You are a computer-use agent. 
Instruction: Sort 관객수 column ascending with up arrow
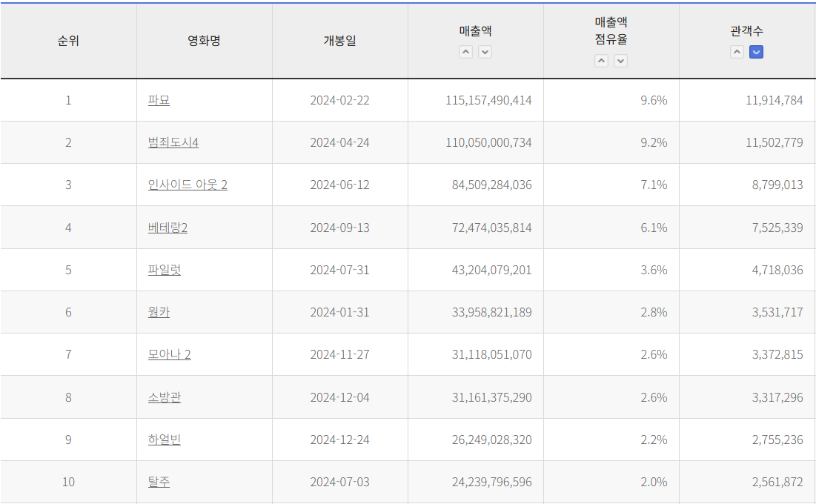click(x=737, y=52)
